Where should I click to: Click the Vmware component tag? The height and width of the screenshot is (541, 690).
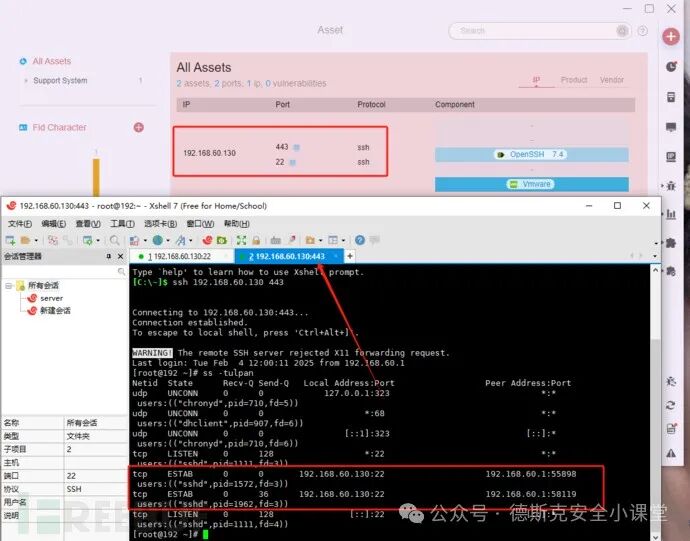[x=532, y=184]
